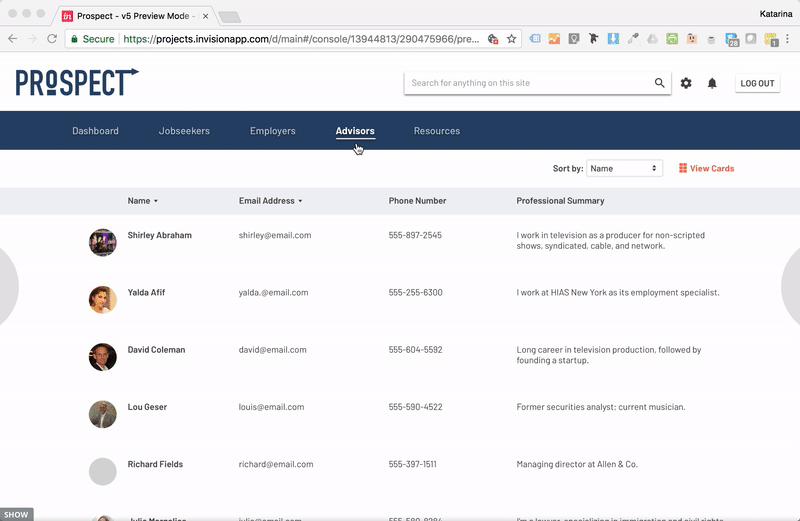Click the InVision tab favicon
The image size is (800, 521).
67,16
